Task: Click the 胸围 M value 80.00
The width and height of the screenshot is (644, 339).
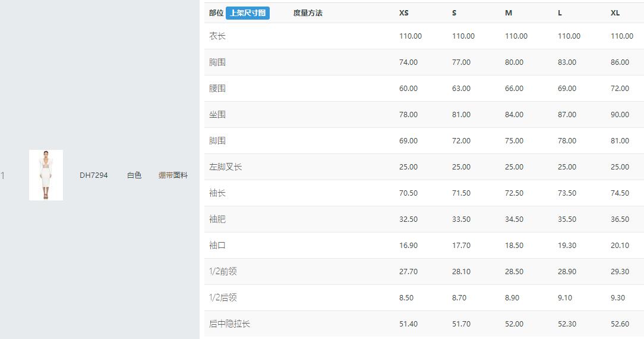Action: pyautogui.click(x=514, y=62)
